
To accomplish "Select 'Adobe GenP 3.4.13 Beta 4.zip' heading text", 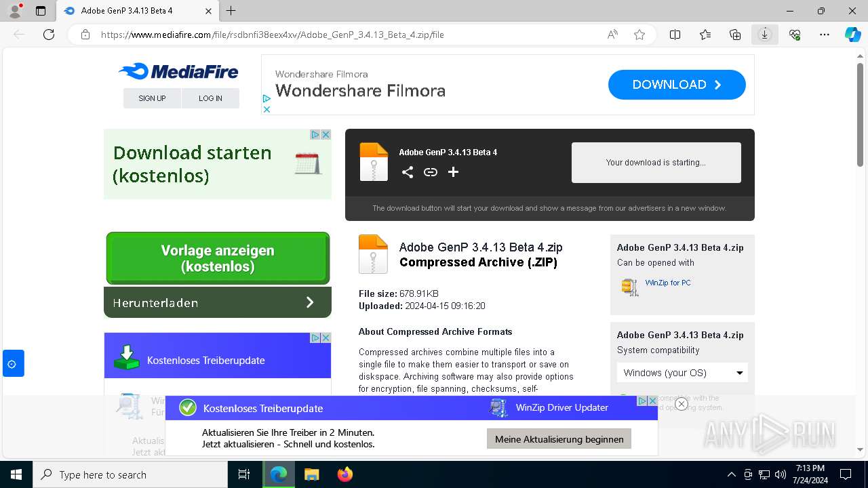I will pos(481,247).
